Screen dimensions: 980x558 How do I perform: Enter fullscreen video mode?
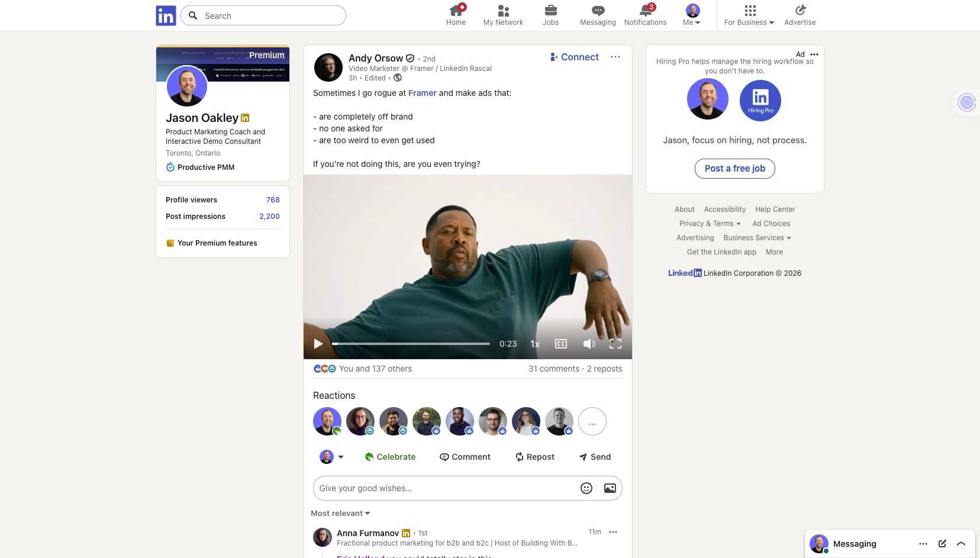point(615,344)
